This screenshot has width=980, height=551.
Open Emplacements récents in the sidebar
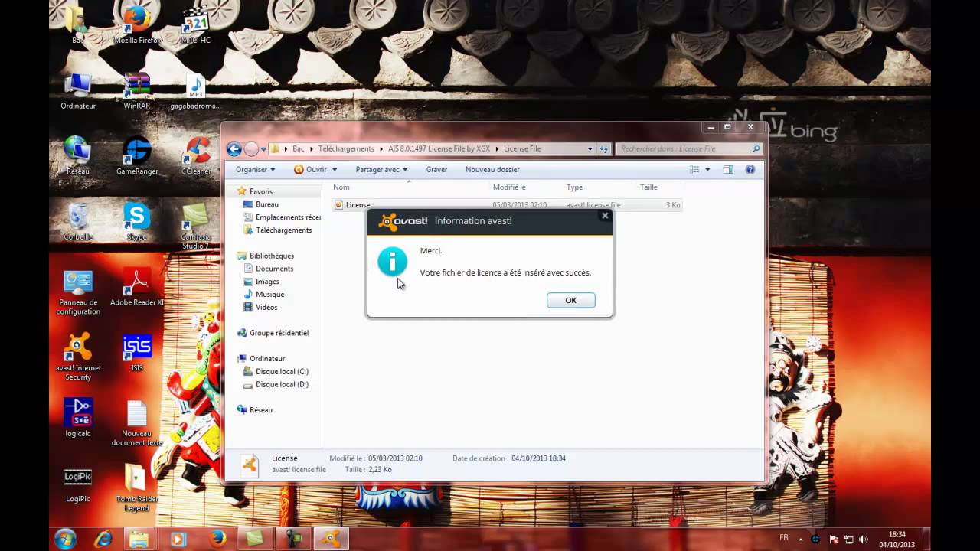(x=282, y=217)
